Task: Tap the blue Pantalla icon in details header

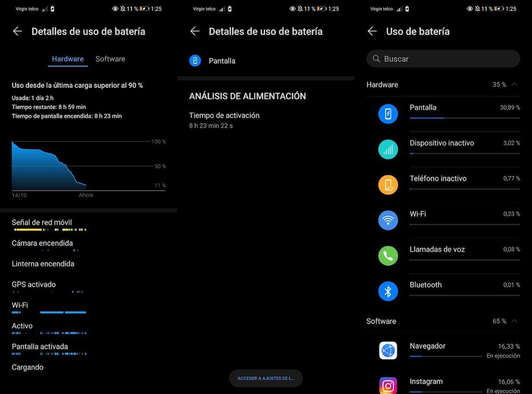Action: coord(195,61)
